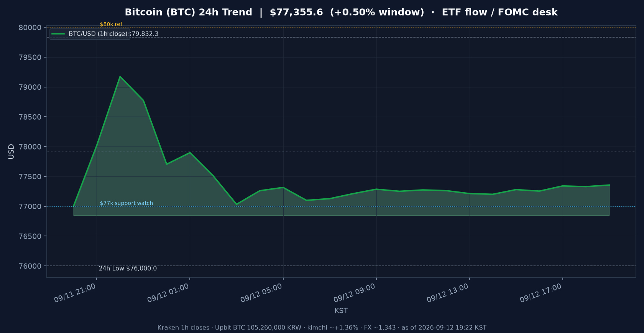Viewport: 644px width, 333px height.
Task: Click the 09/12 13:00 x-axis label
Action: point(448,293)
